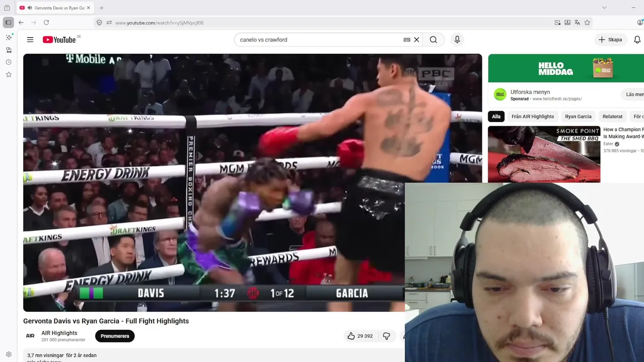
Task: Open the Smoke Point BBQ video thumbnail
Action: click(x=544, y=154)
